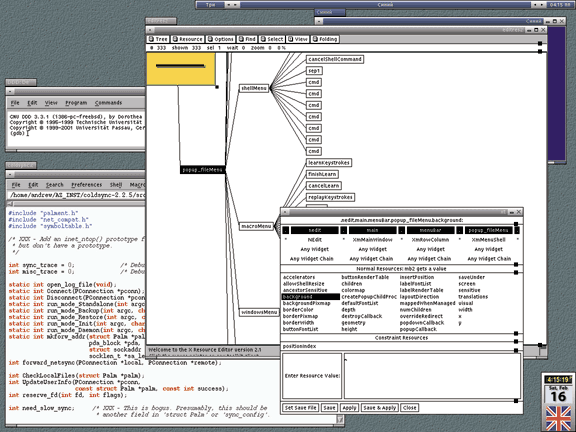Image resolution: width=576 pixels, height=432 pixels.
Task: Select the allowShellResize resource
Action: 303,284
